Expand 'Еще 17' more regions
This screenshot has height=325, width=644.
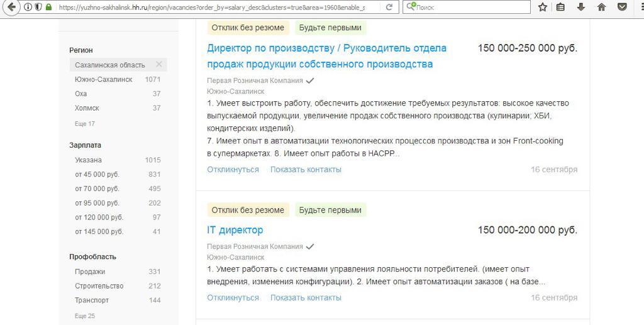[85, 123]
